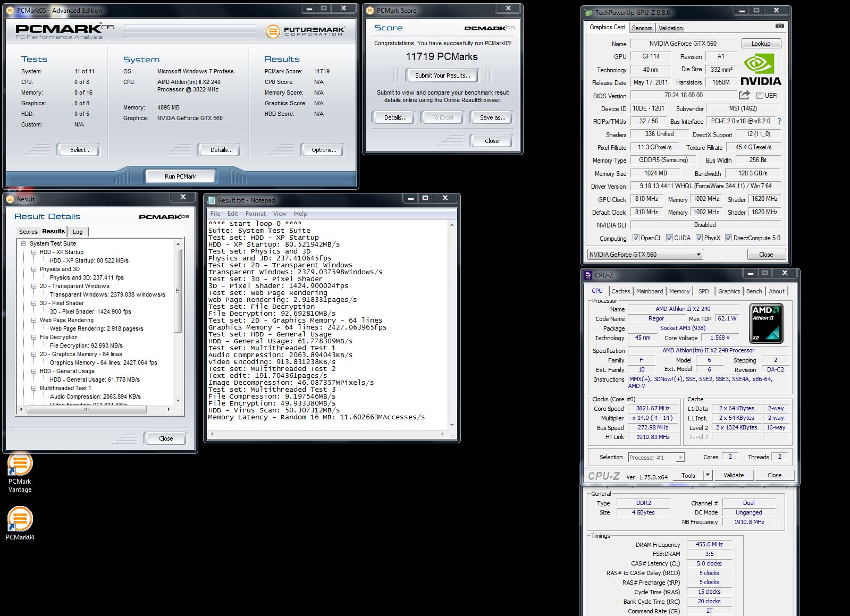This screenshot has width=850, height=616.
Task: Click the Bus Interface question mark icon
Action: pyautogui.click(x=779, y=121)
